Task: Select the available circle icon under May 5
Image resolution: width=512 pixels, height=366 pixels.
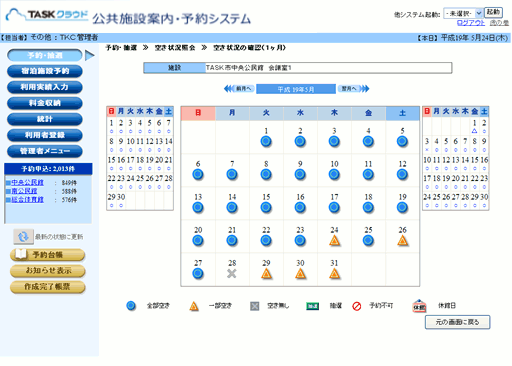Action: [x=402, y=142]
